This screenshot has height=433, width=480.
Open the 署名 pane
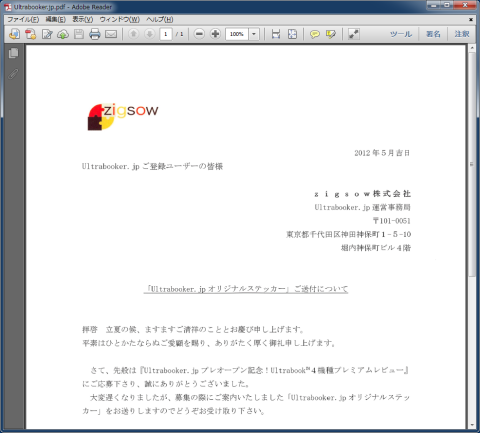[433, 34]
